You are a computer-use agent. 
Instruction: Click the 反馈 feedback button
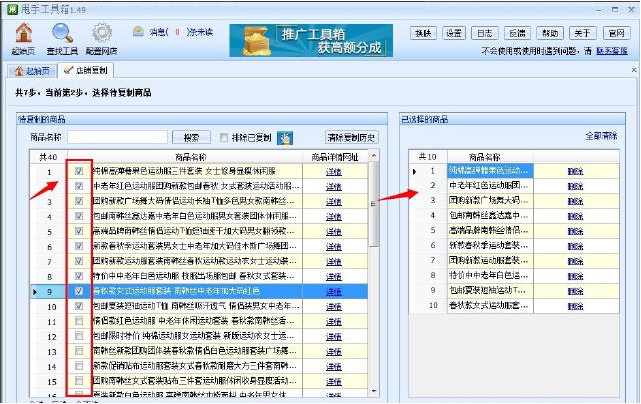tap(517, 33)
